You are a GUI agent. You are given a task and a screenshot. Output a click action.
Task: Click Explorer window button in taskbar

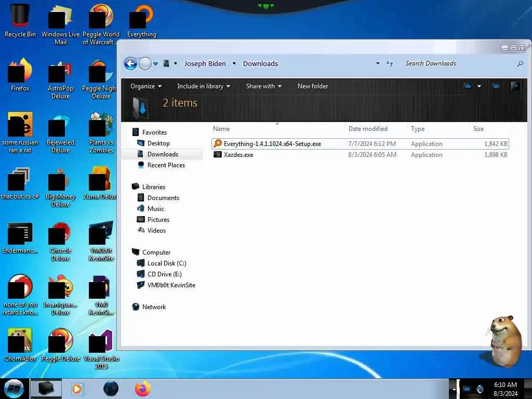click(x=46, y=389)
